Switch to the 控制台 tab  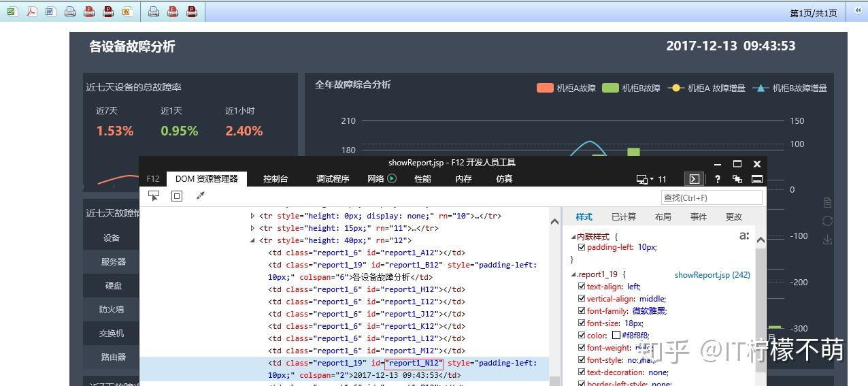(x=276, y=179)
